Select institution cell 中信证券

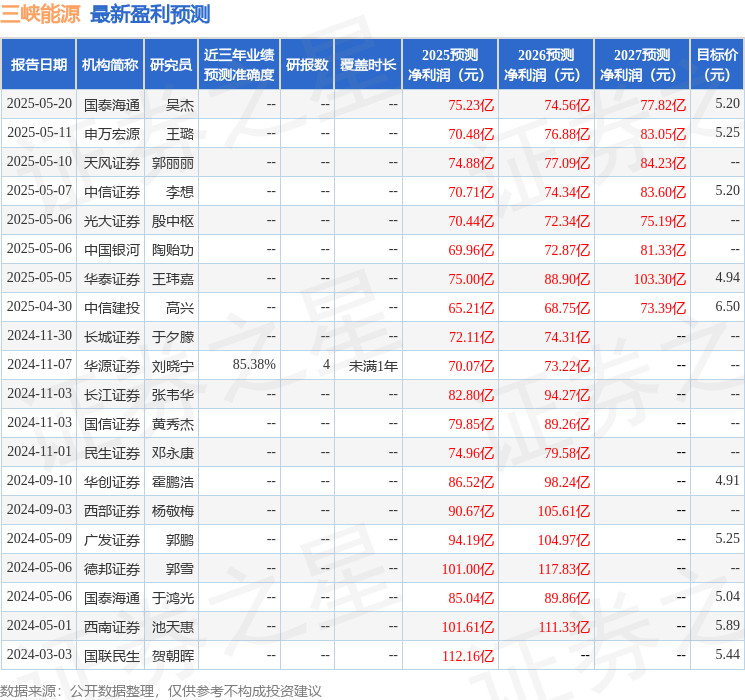tap(112, 192)
